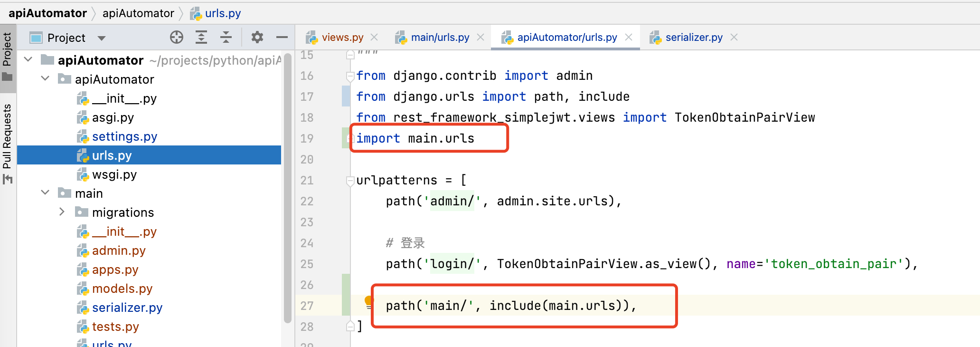Collapse the apiAutomator root project node
980x347 pixels.
(28, 60)
